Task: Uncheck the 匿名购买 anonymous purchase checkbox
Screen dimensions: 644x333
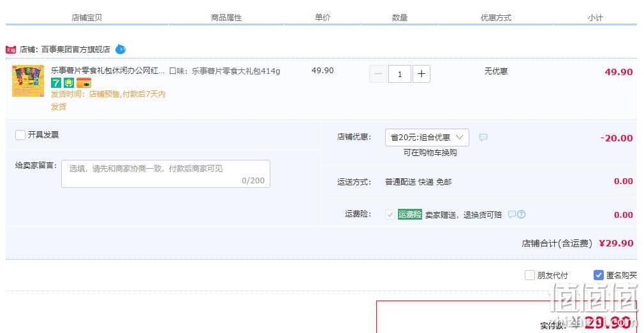Action: 599,275
